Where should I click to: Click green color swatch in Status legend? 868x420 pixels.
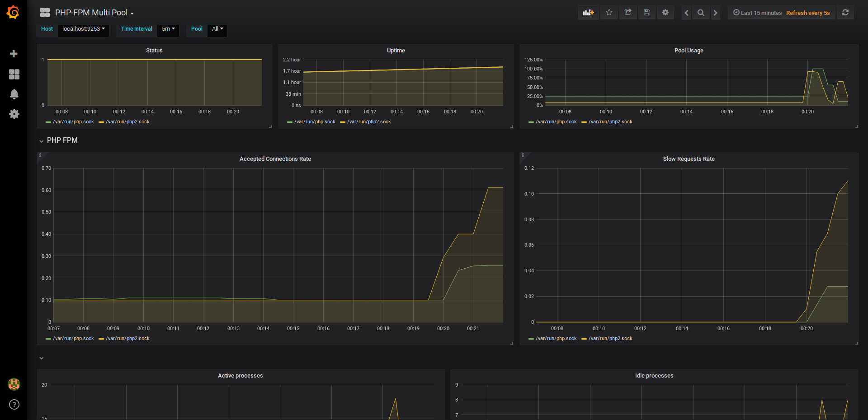tap(48, 122)
